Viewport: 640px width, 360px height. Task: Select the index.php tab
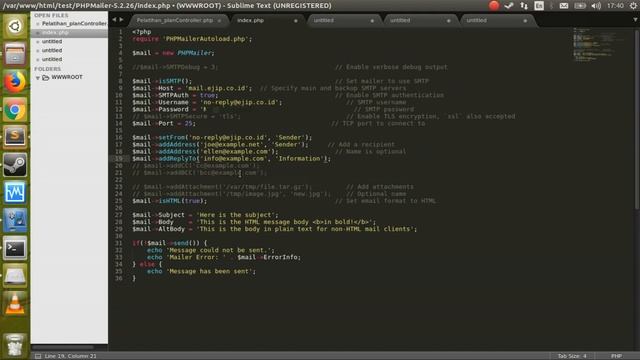click(x=251, y=20)
